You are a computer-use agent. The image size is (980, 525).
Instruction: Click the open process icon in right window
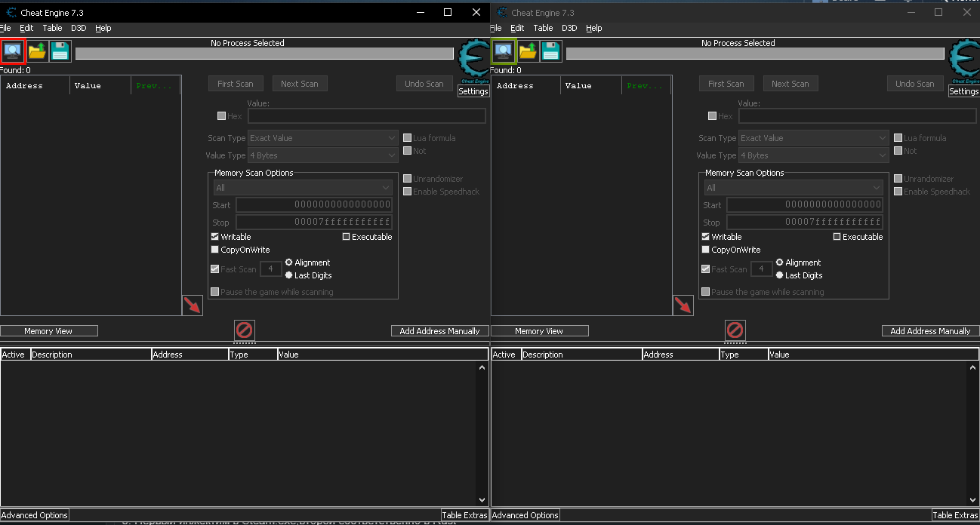click(504, 51)
